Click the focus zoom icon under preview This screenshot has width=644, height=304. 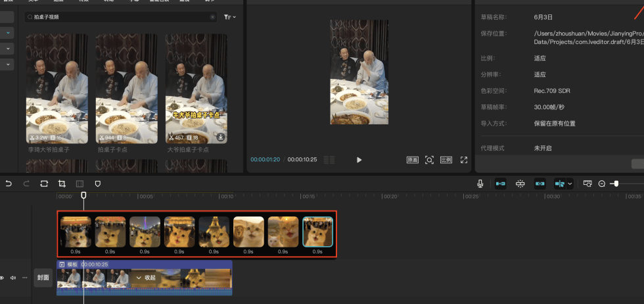pyautogui.click(x=429, y=160)
